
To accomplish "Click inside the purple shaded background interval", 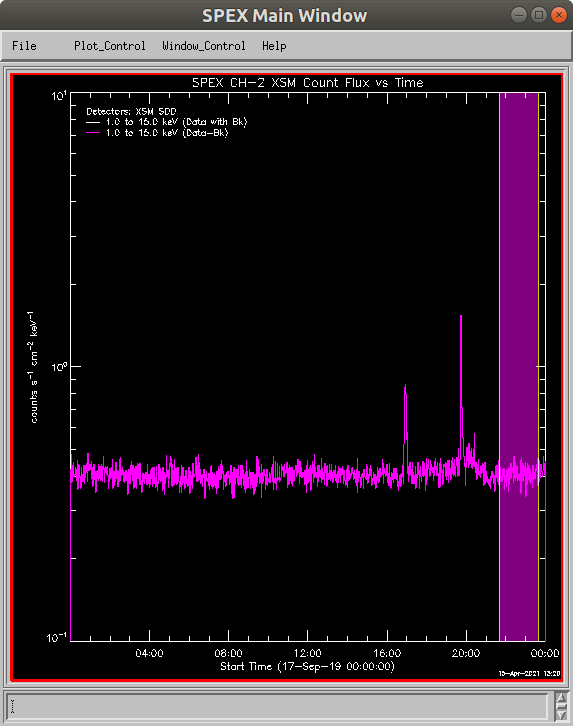I will (x=519, y=324).
